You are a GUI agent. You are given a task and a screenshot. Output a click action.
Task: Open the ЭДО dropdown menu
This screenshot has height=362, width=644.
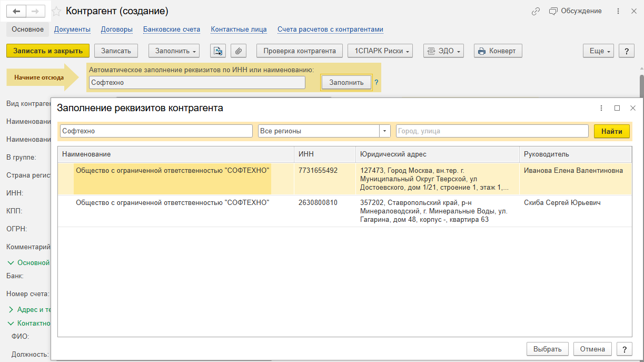click(445, 51)
